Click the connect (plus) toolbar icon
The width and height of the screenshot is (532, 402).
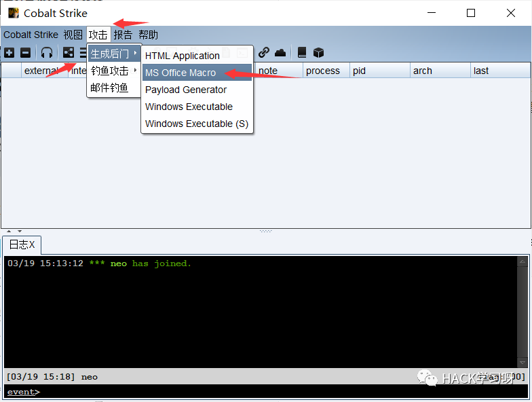point(9,53)
